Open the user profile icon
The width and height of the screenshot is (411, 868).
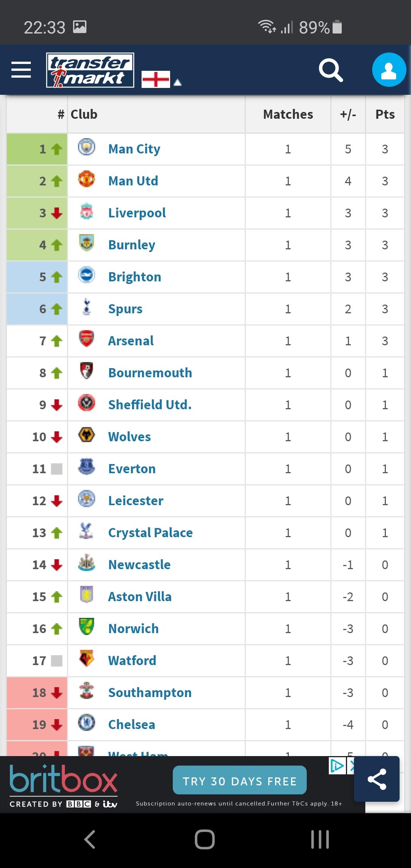tap(389, 70)
